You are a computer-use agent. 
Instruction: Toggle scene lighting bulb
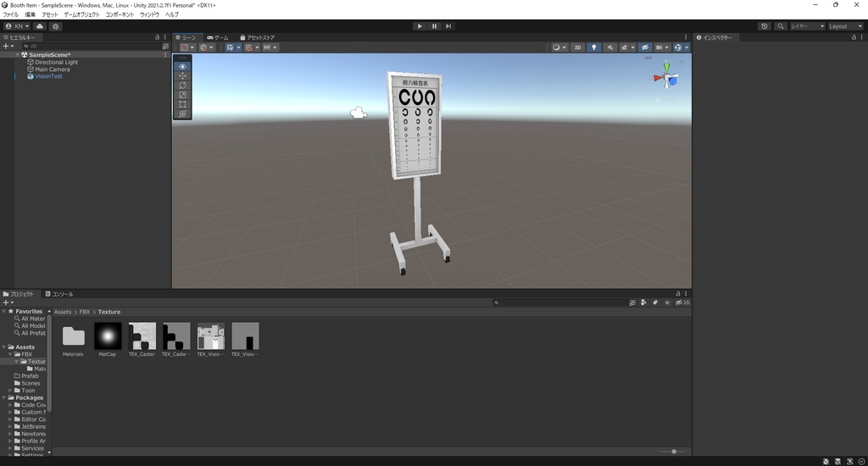pyautogui.click(x=593, y=47)
